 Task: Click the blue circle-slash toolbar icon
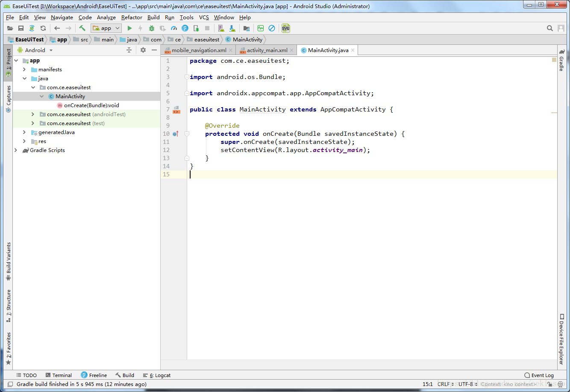click(x=272, y=28)
